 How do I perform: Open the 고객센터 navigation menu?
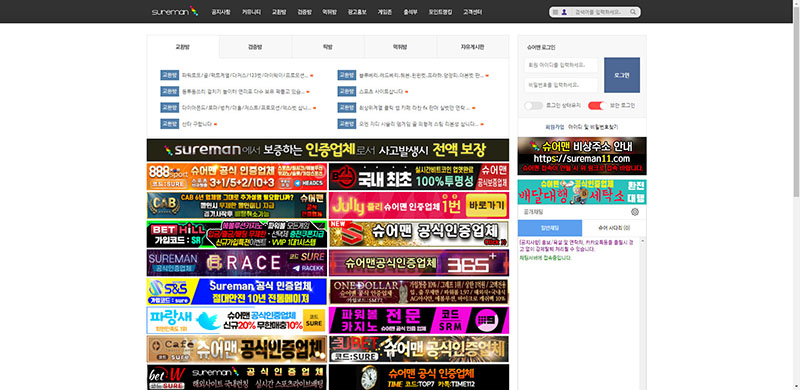(472, 12)
